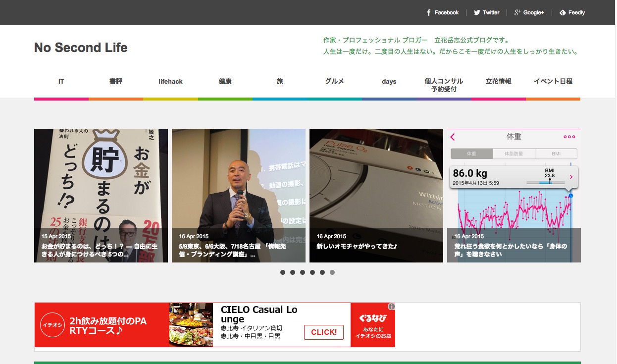The image size is (617, 364).
Task: Click the No Second Life site title
Action: tap(81, 48)
